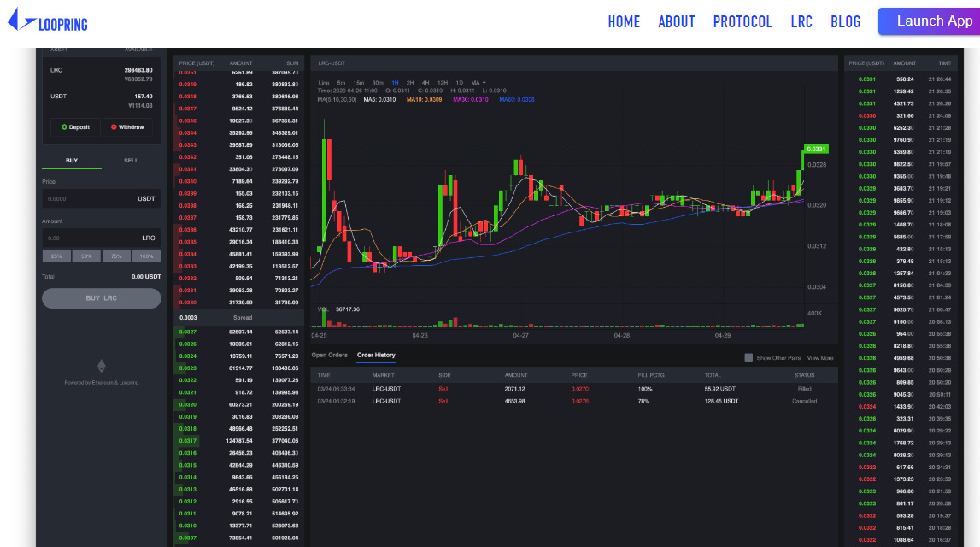The height and width of the screenshot is (547, 980).
Task: Click the BUY LRC button
Action: (101, 298)
